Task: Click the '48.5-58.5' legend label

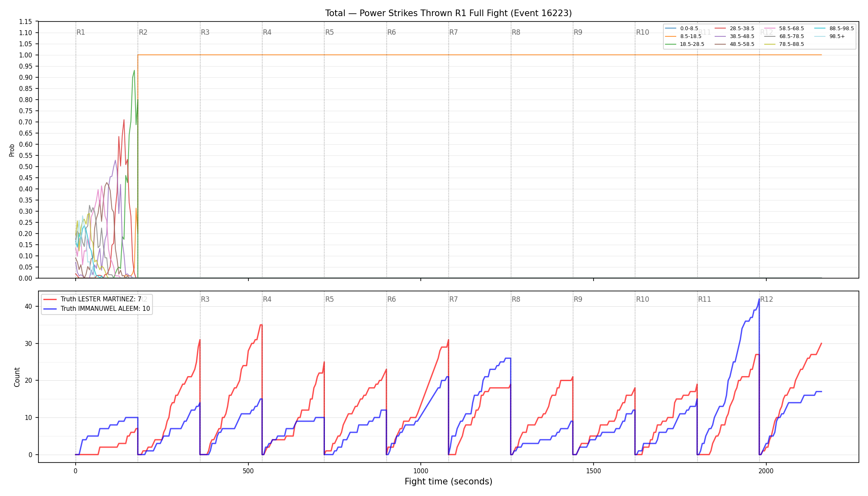Action: (742, 44)
